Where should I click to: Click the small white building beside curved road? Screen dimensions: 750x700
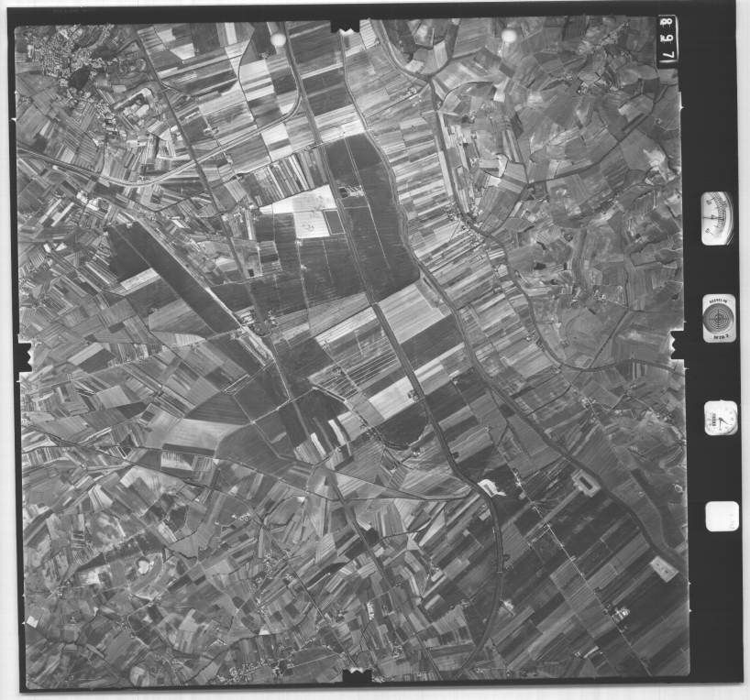coord(491,487)
